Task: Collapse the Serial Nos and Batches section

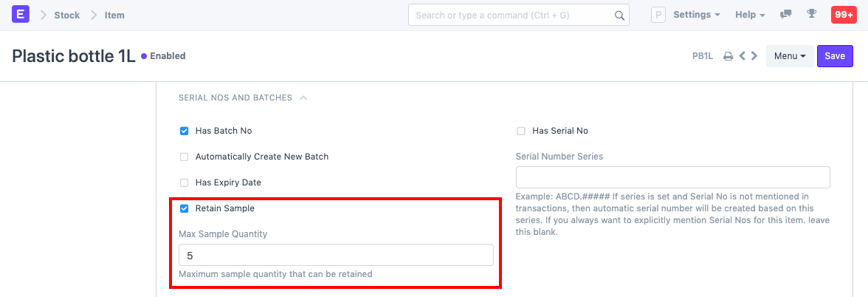Action: (x=303, y=98)
